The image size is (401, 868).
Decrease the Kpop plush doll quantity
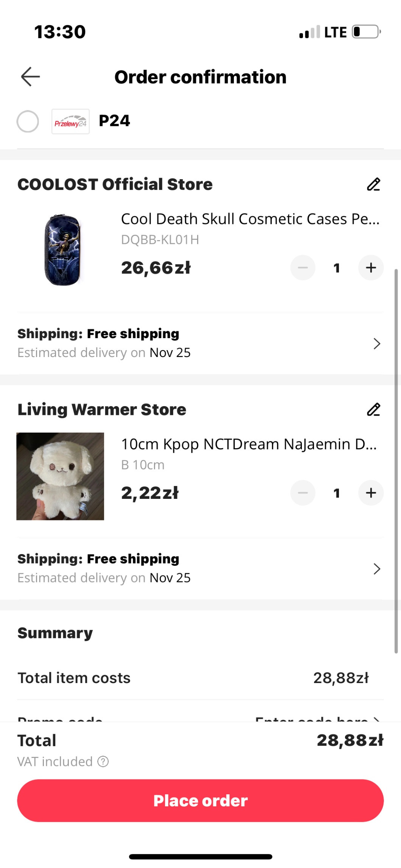(x=303, y=493)
